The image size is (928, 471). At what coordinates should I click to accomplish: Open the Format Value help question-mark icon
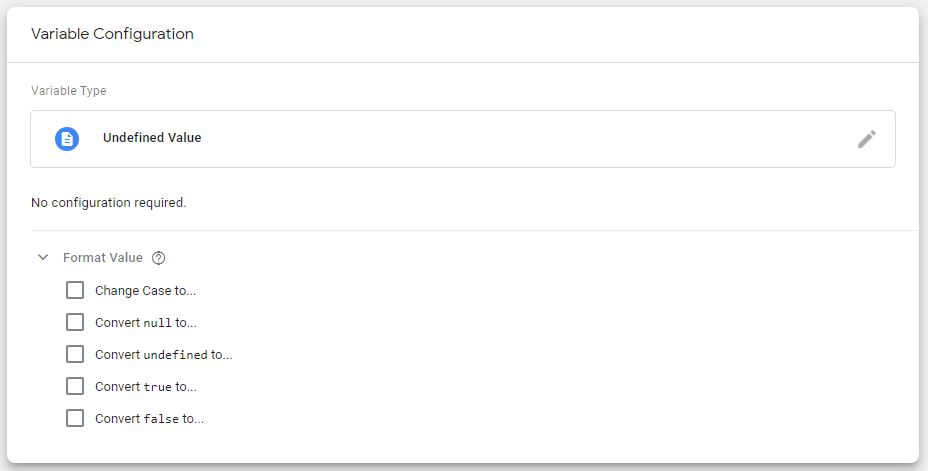pyautogui.click(x=159, y=258)
